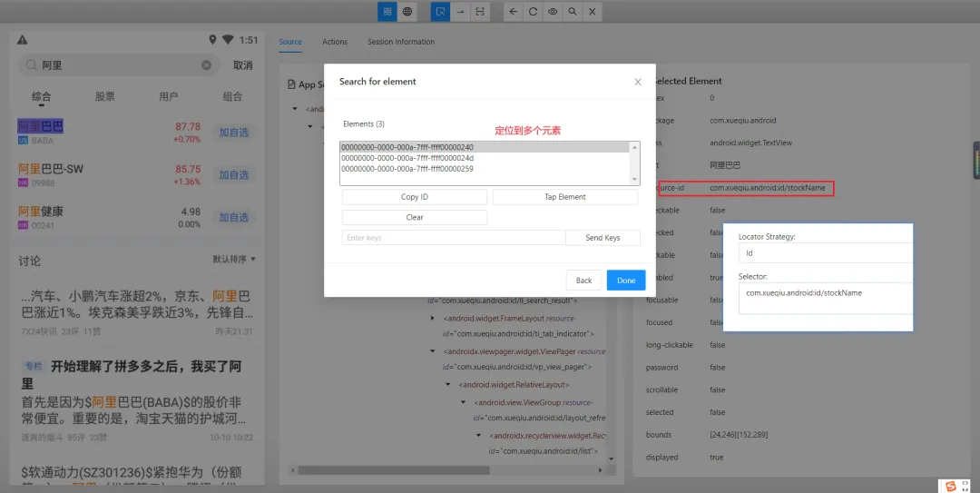
Task: Close the Search for element dialog
Action: [638, 82]
